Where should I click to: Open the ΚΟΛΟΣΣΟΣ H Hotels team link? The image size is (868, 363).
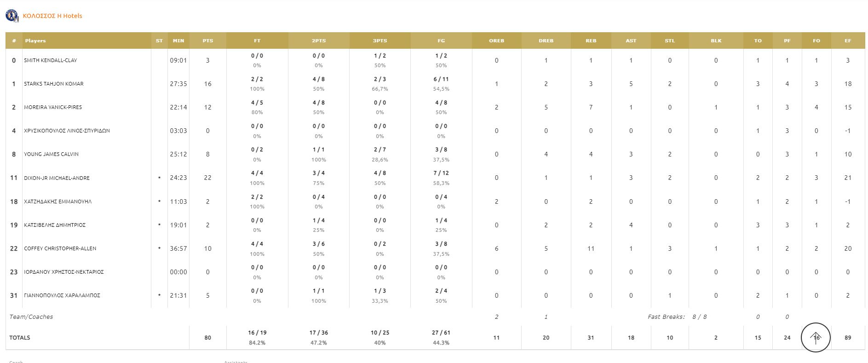[52, 16]
